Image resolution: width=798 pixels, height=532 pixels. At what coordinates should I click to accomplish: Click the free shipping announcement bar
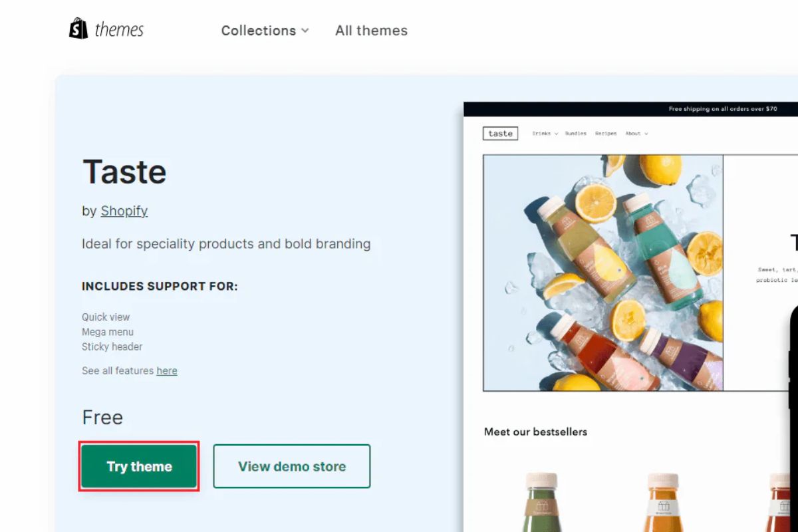coord(723,109)
